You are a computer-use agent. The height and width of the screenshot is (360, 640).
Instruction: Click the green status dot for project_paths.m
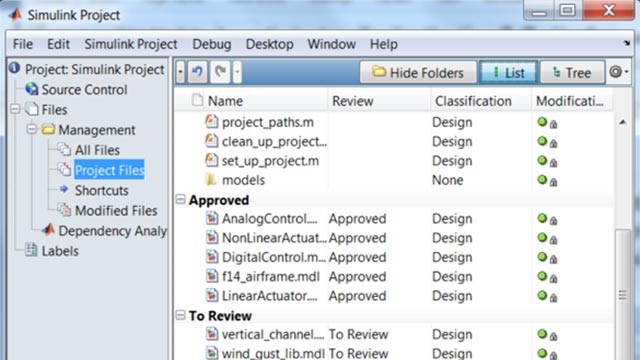[x=542, y=121]
